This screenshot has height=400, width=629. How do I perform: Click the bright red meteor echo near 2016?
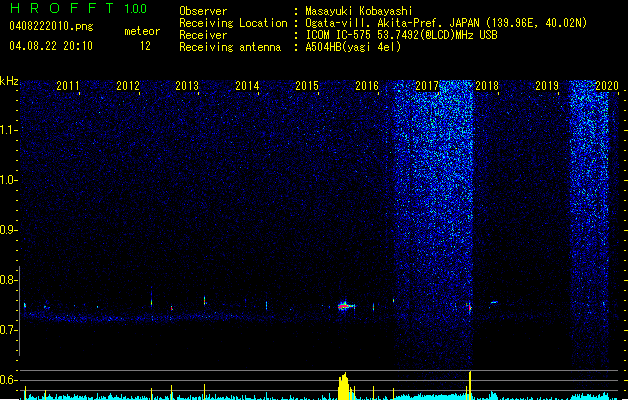[x=345, y=306]
